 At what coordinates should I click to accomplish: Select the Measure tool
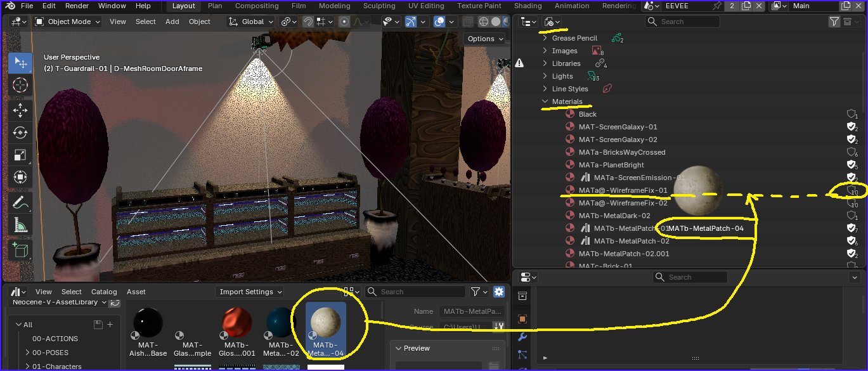(20, 225)
